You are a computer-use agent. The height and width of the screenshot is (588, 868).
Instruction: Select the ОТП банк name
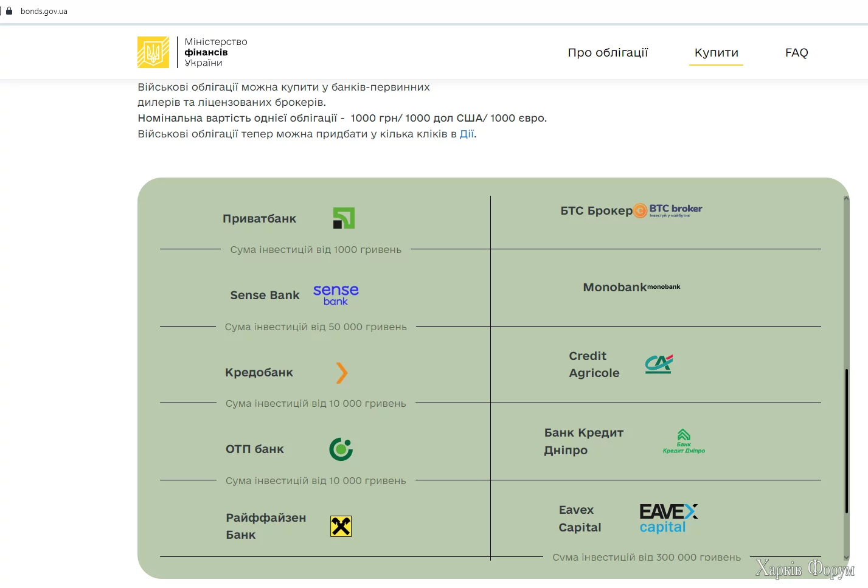pyautogui.click(x=255, y=449)
